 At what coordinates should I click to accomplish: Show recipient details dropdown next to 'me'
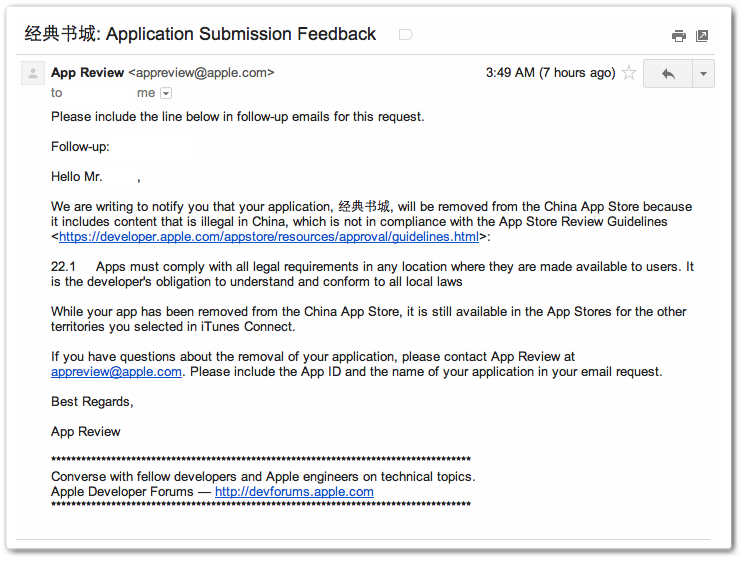(166, 93)
